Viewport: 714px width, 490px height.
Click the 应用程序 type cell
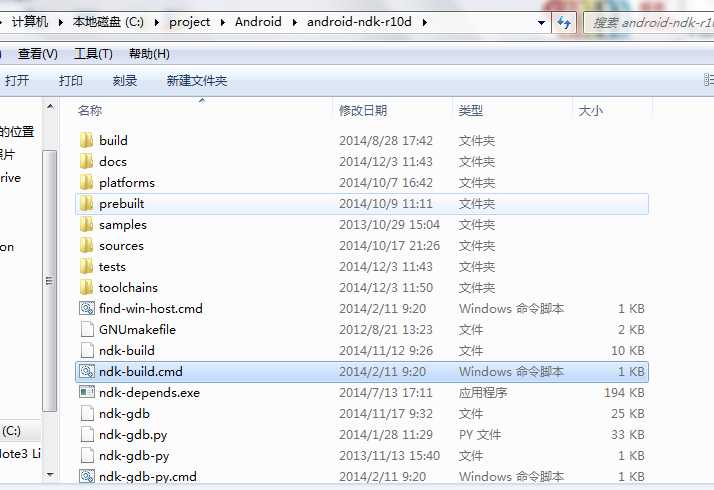(x=483, y=393)
